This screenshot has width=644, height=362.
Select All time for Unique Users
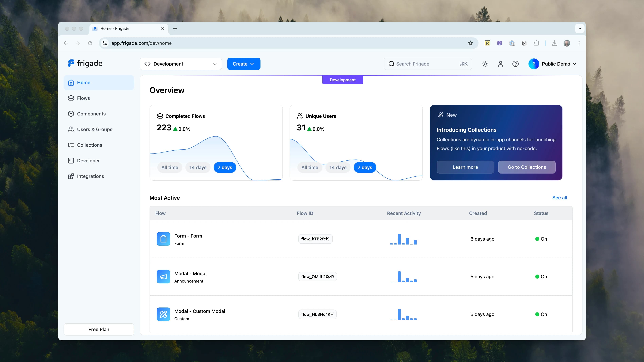point(310,167)
